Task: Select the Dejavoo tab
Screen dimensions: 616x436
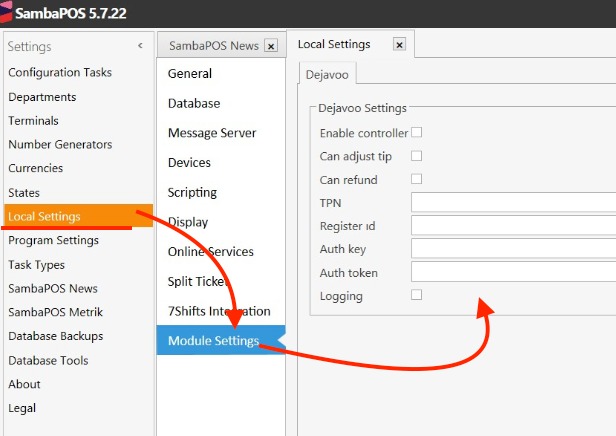Action: [327, 75]
